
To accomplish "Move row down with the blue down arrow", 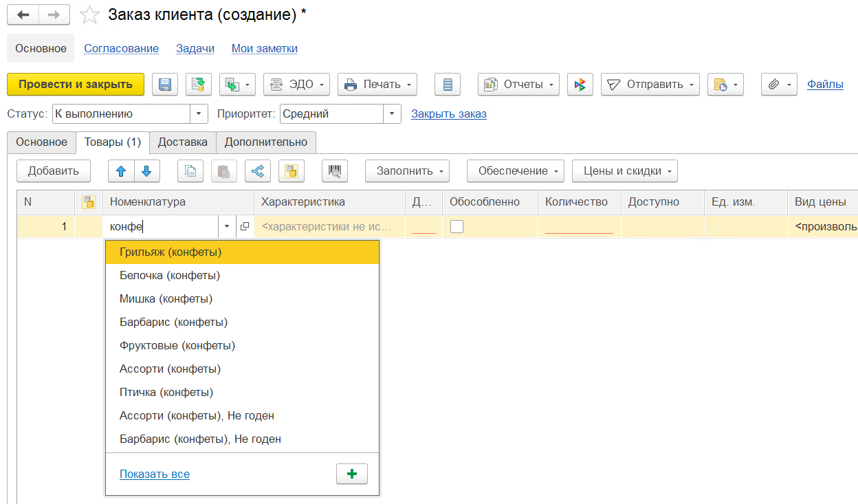I will pos(146,171).
